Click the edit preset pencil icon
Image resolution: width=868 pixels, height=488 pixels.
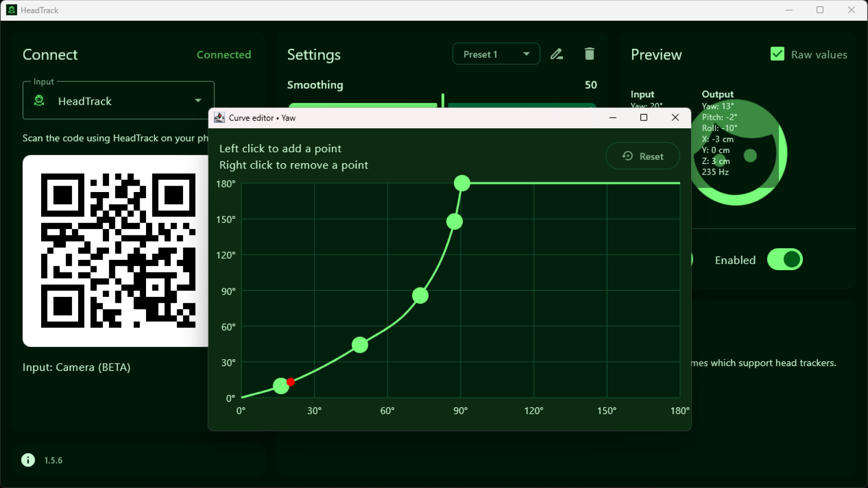[x=557, y=54]
